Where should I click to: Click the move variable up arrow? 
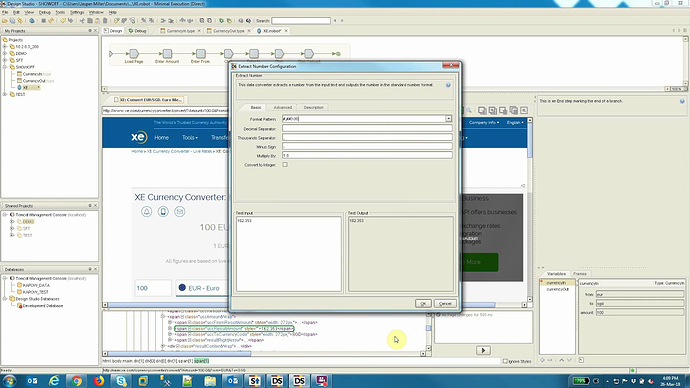562,360
